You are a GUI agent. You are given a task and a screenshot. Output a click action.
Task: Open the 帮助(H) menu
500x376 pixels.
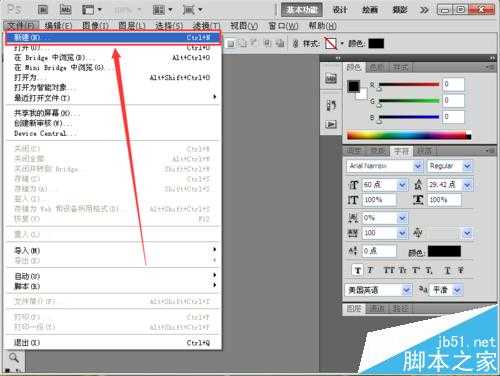pos(322,25)
